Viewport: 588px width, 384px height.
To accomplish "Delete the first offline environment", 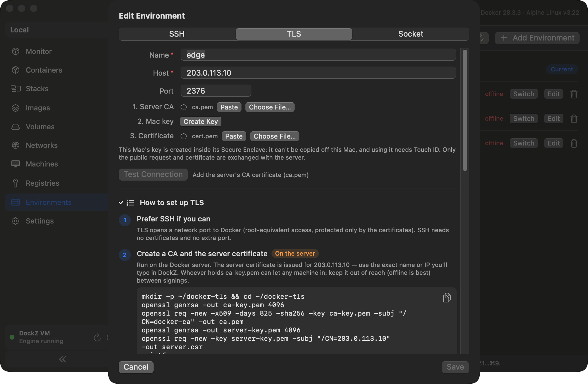I will pos(574,94).
